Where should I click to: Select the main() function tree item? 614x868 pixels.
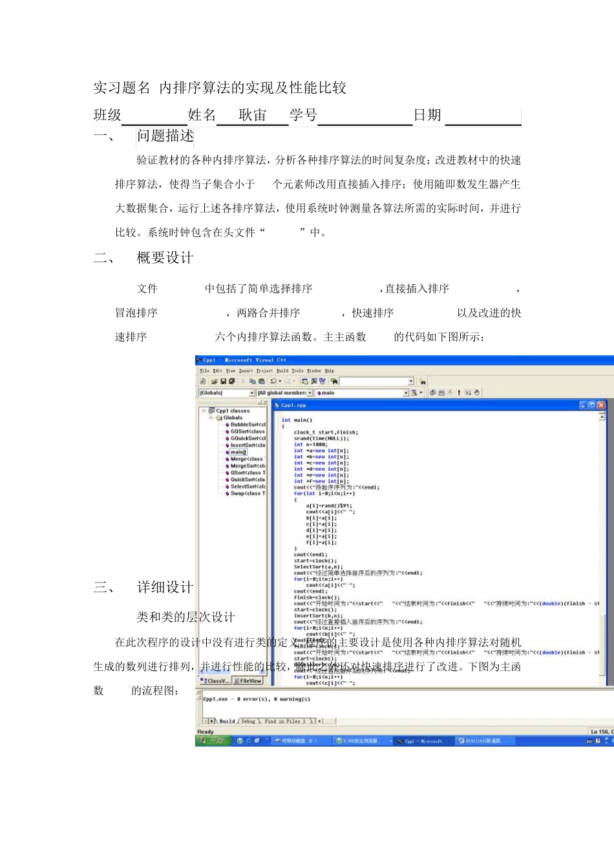click(236, 452)
